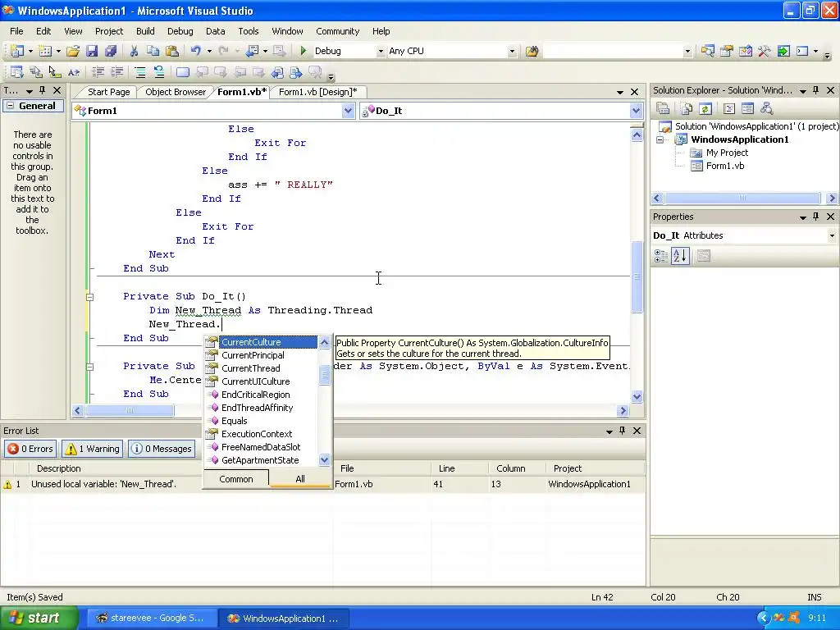Switch to the Start Page tab
Screen dimensions: 840x630
[108, 92]
